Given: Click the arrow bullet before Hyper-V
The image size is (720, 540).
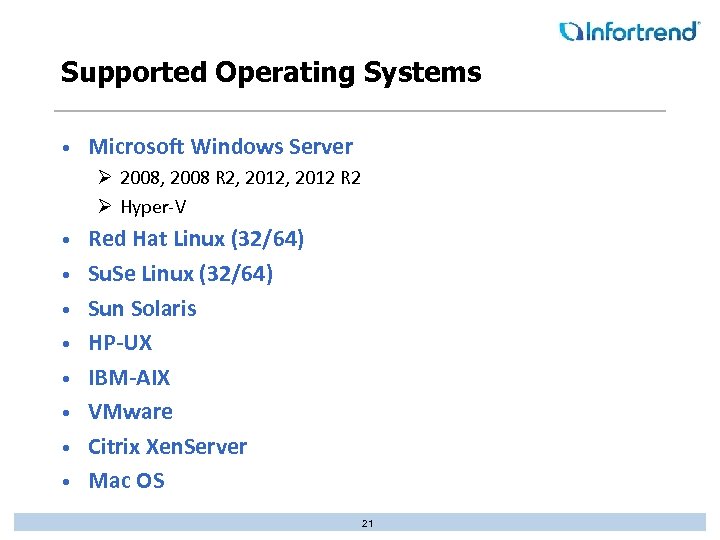Looking at the screenshot, I should (105, 208).
